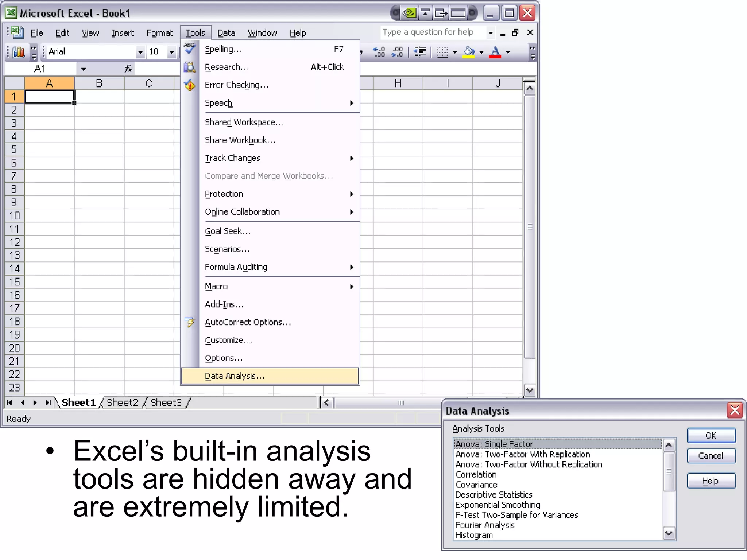
Task: Open the Borders dropdown arrow
Action: point(454,52)
